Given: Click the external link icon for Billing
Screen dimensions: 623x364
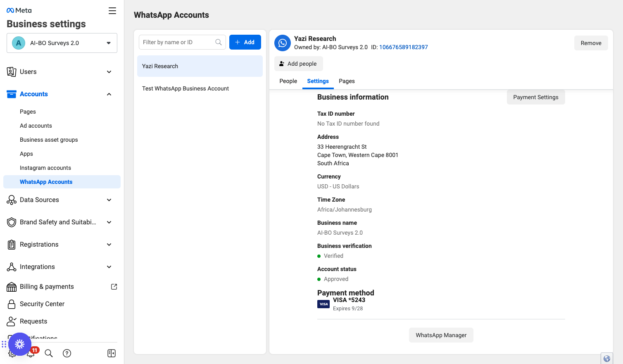Looking at the screenshot, I should click(114, 287).
